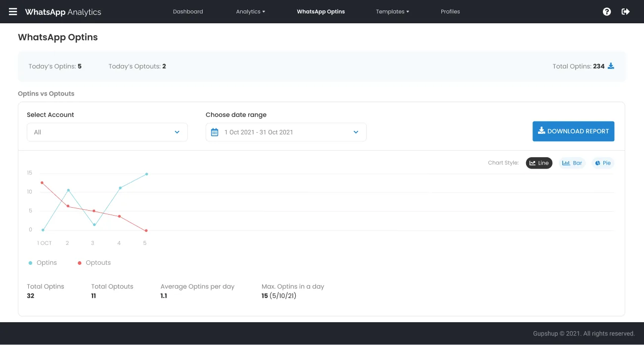The width and height of the screenshot is (644, 345).
Task: Click the Total Optins value 32
Action: (31, 296)
